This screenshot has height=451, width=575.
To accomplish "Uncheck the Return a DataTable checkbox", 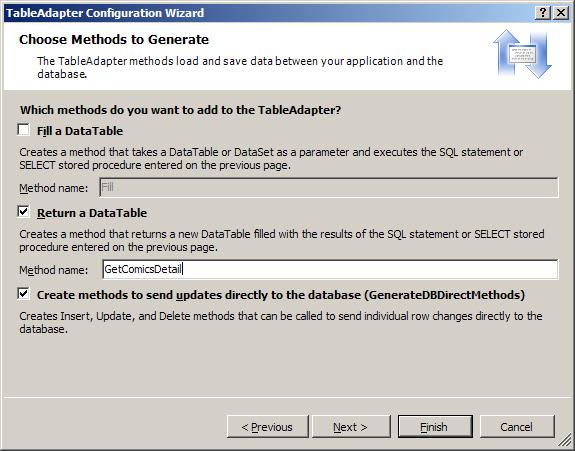I will 24,212.
